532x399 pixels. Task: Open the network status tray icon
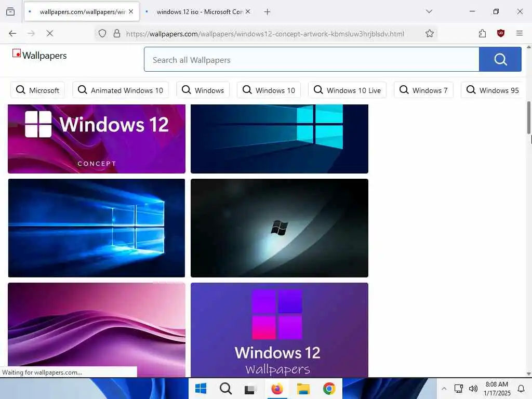point(458,389)
